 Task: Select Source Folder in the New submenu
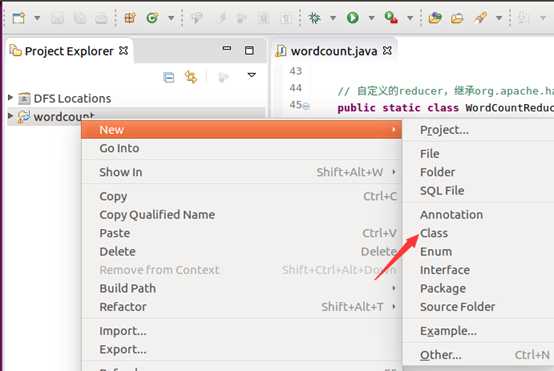pyautogui.click(x=479, y=307)
